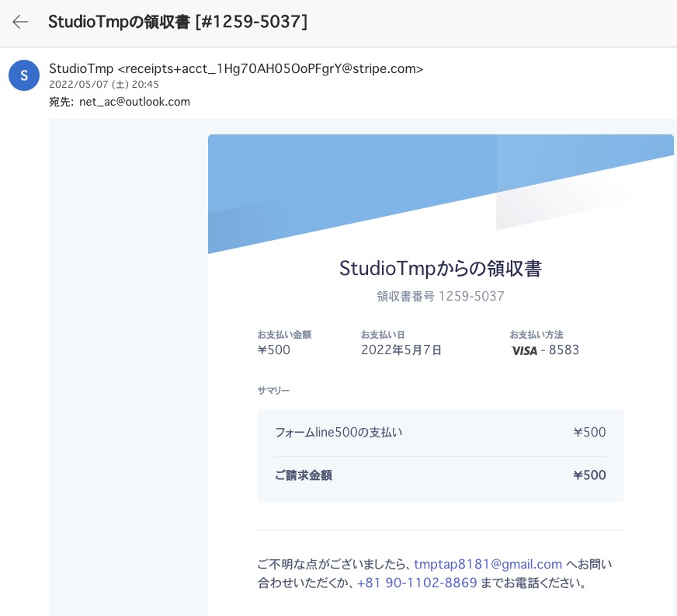Click the VISA card logo
The height and width of the screenshot is (616, 677).
coord(524,350)
